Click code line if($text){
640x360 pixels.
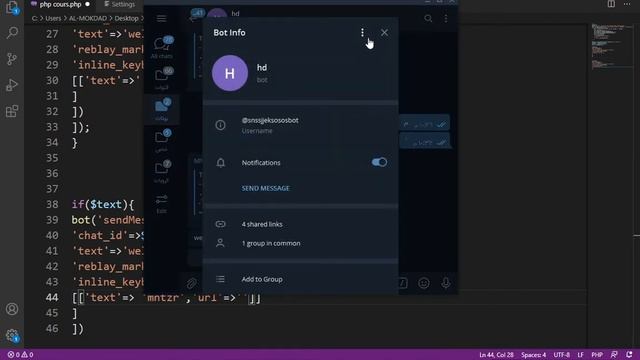click(102, 204)
